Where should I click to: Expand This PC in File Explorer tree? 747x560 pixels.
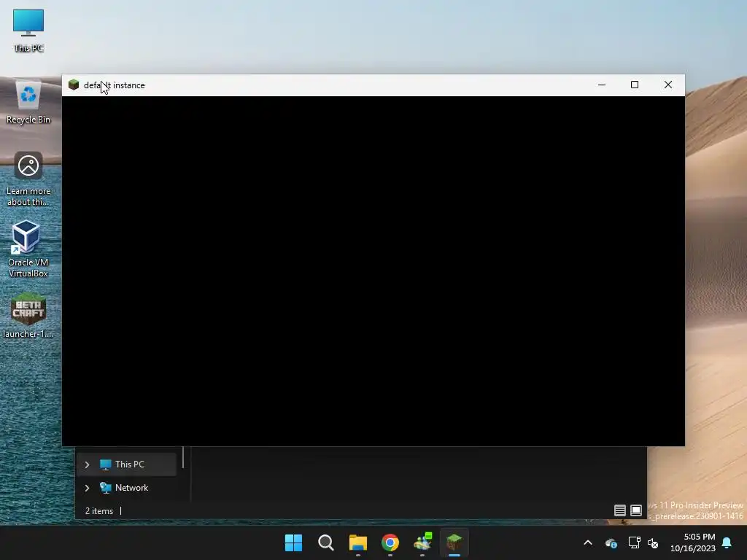tap(88, 464)
